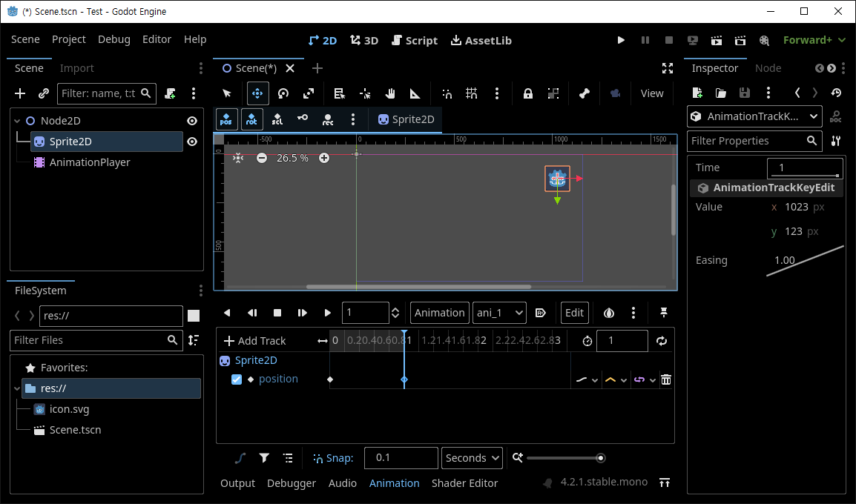Run the current scene with clapperboard icon
The height and width of the screenshot is (504, 856).
[717, 40]
